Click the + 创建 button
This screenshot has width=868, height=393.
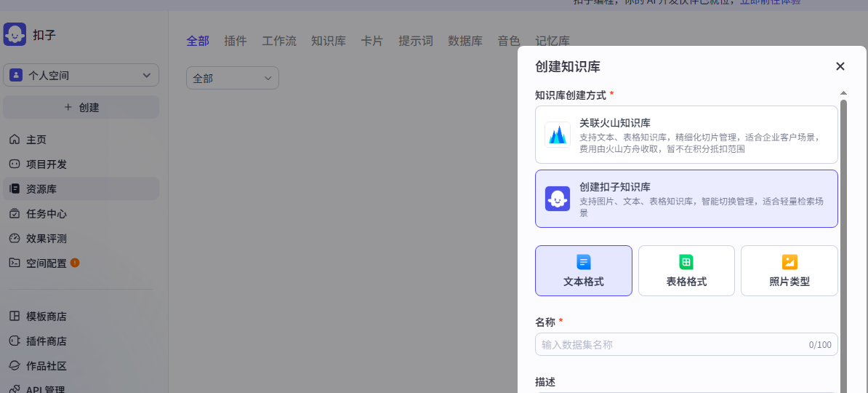tap(81, 107)
